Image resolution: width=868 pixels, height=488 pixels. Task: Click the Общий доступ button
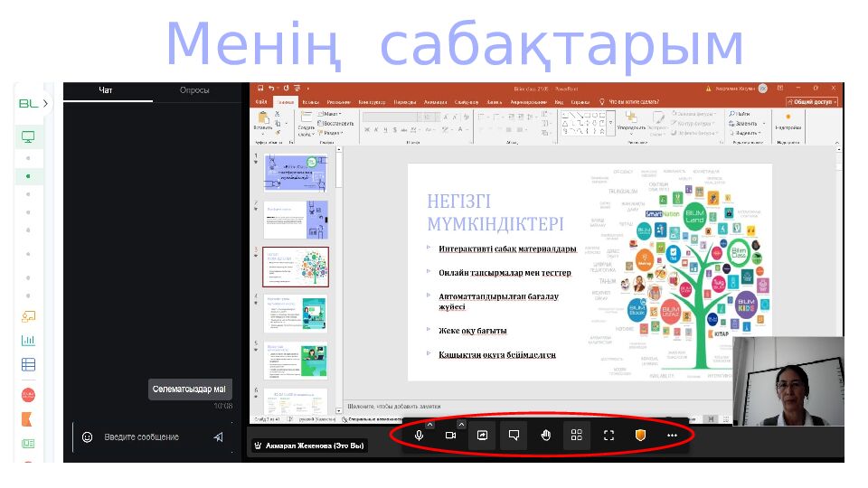point(813,102)
